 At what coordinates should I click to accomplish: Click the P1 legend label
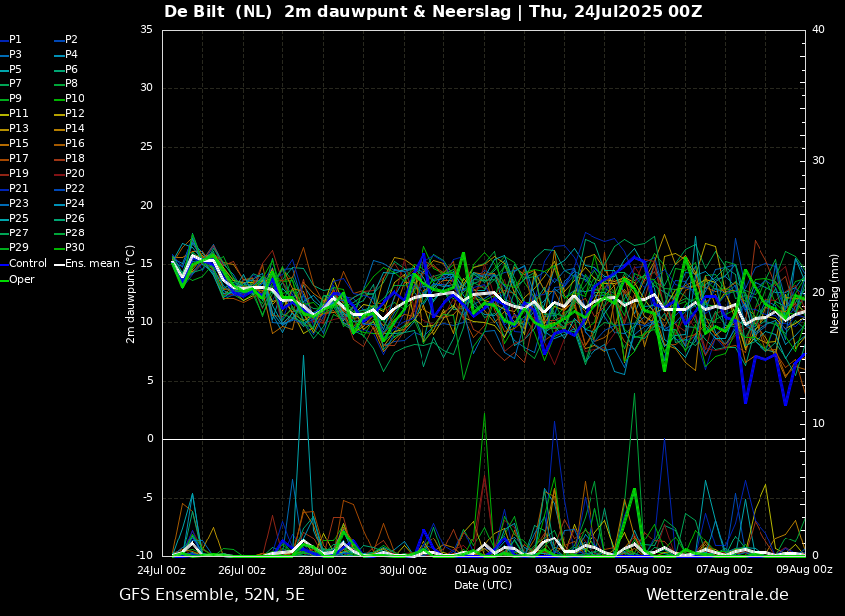coord(15,40)
